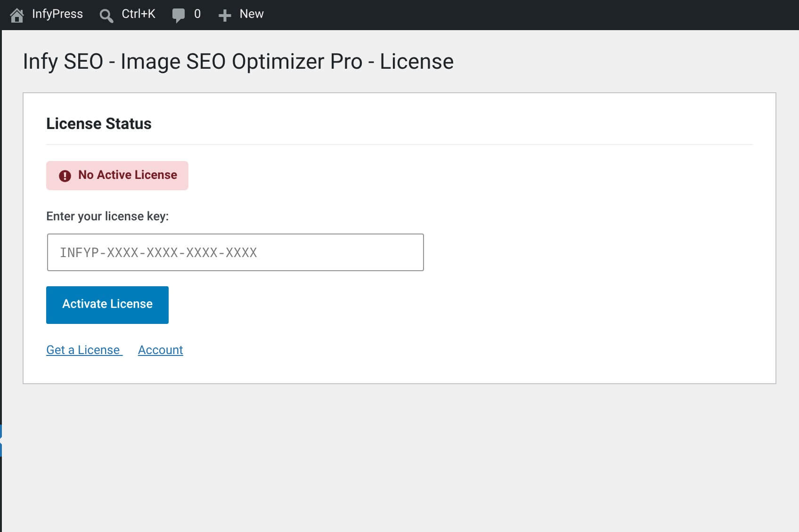Click the search magnifier icon
The height and width of the screenshot is (532, 799).
[x=106, y=16]
